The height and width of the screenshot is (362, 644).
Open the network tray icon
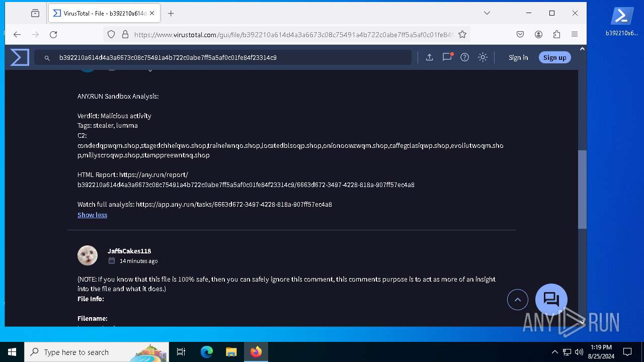pyautogui.click(x=567, y=352)
